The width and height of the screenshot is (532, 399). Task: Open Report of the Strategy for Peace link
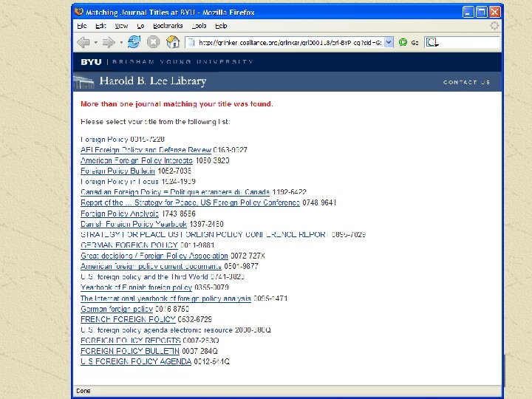191,202
